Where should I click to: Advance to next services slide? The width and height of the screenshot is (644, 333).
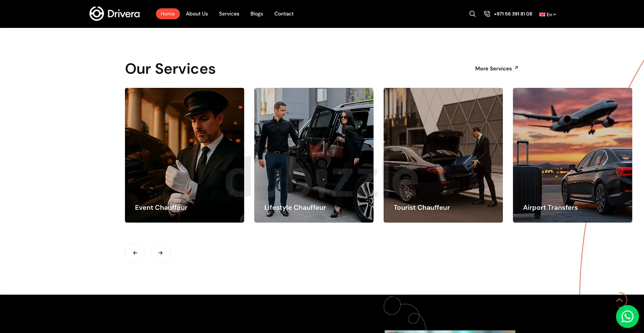(x=160, y=253)
